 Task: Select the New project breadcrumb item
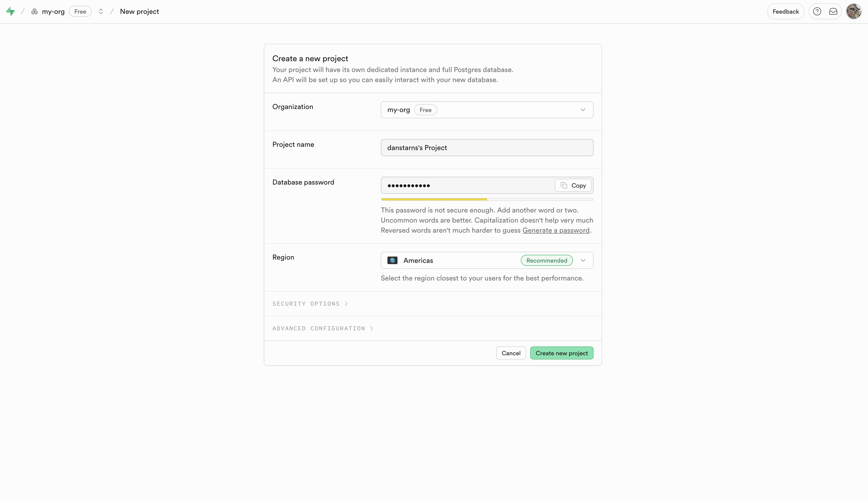point(139,11)
